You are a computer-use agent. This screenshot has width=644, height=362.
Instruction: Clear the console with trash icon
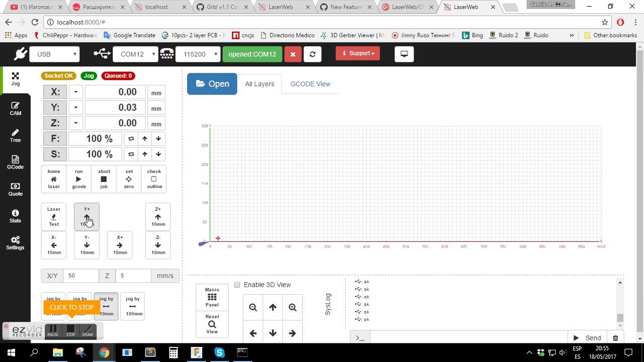click(615, 338)
